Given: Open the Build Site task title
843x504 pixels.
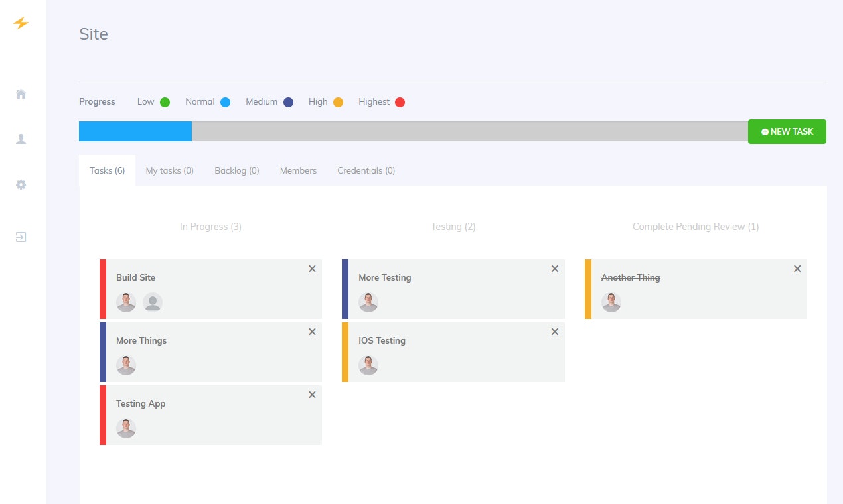Looking at the screenshot, I should (135, 277).
